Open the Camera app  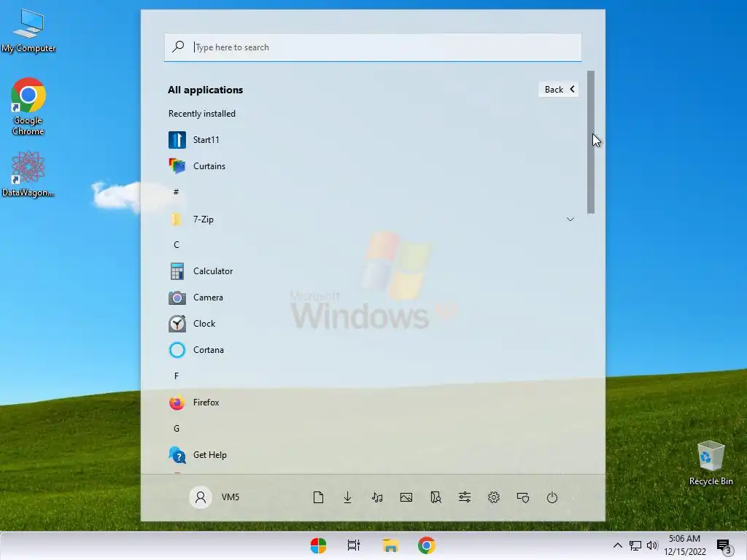click(371, 297)
